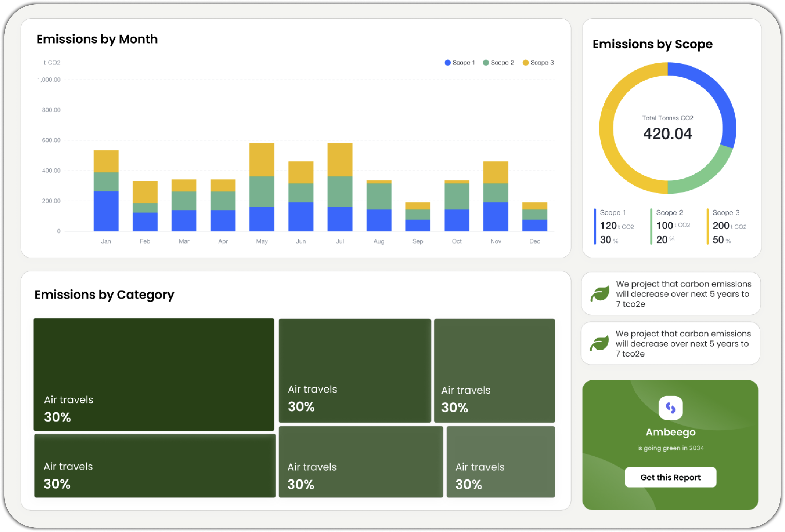Click the leaf icon in the first projection card
The width and height of the screenshot is (785, 532).
tap(599, 293)
